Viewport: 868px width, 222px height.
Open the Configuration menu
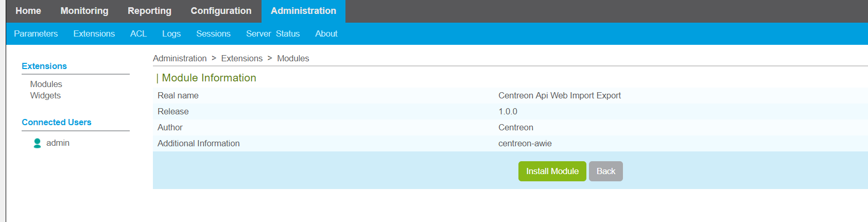coord(221,11)
